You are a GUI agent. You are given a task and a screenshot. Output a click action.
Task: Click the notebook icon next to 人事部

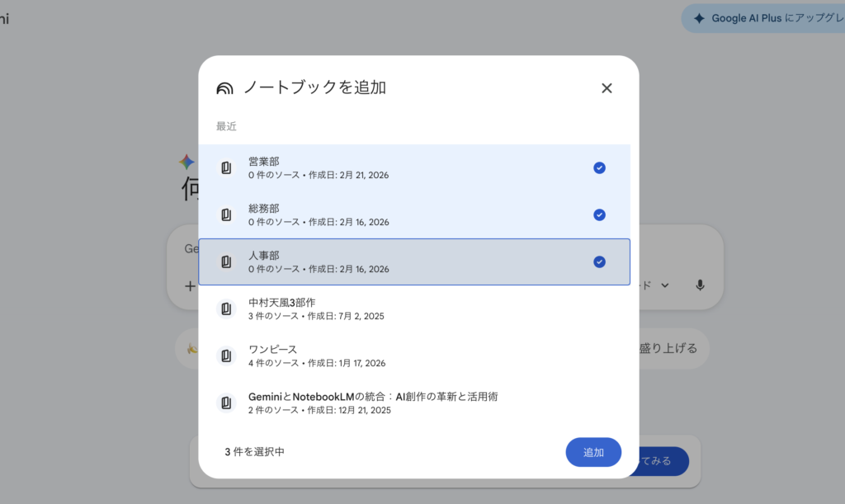(224, 261)
